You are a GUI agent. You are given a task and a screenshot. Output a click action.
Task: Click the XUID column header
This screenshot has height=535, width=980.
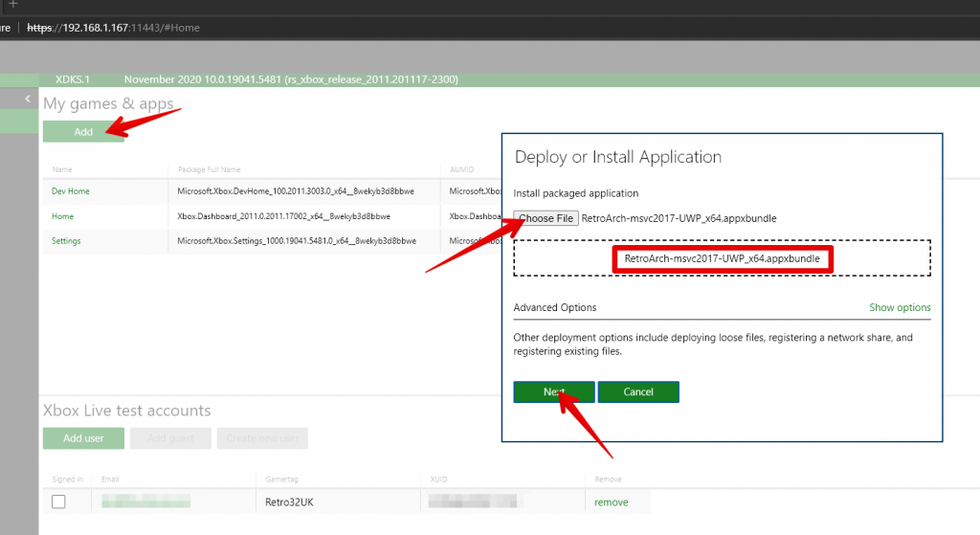tap(438, 479)
